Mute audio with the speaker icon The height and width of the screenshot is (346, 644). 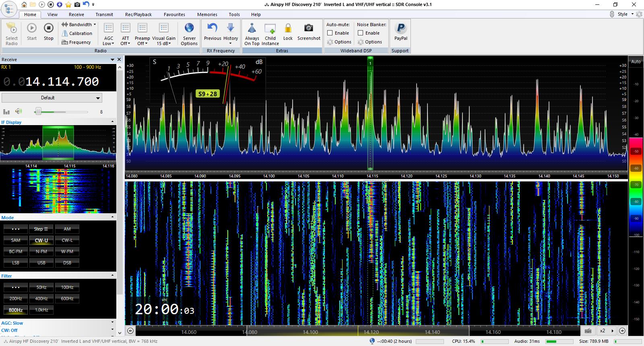pos(19,111)
